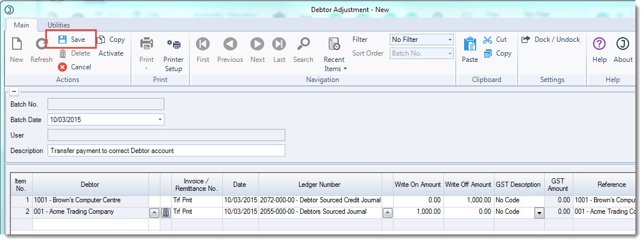Click the Ledger Number column header
The height and width of the screenshot is (243, 644).
coord(320,185)
